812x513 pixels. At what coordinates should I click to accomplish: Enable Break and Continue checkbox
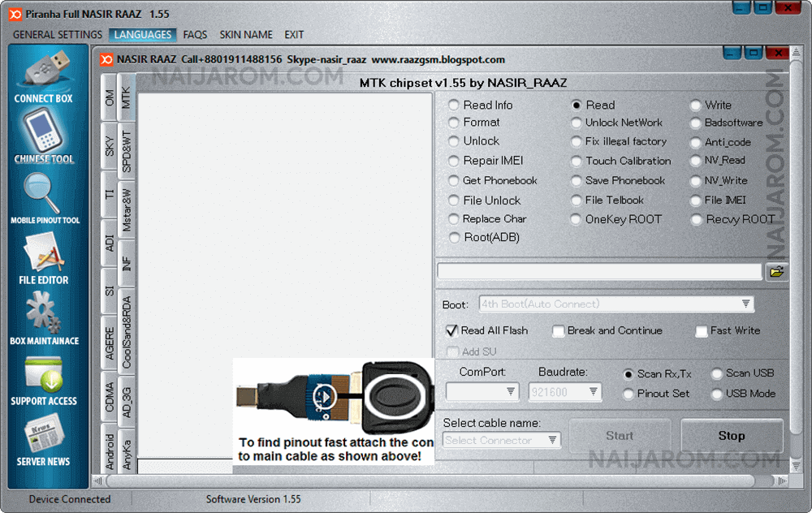point(559,331)
